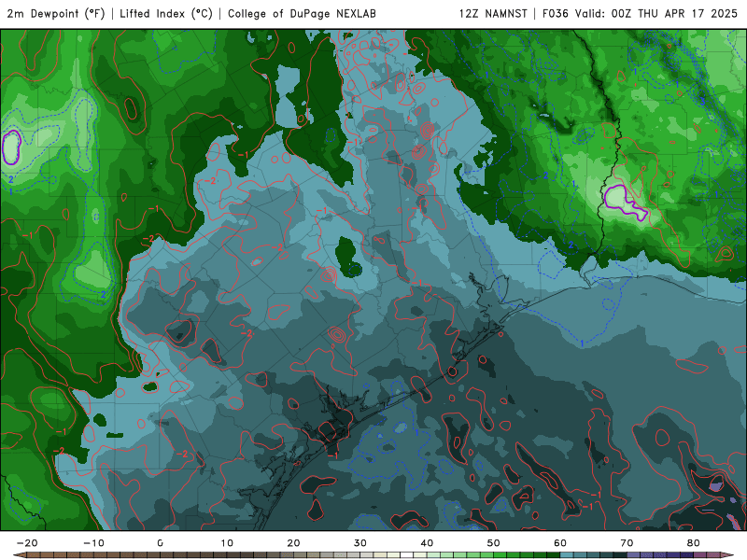Screen dimensions: 747x560
Task: Click the "Valid: 00Z THU APR 17 2025" text
Action: (x=656, y=14)
